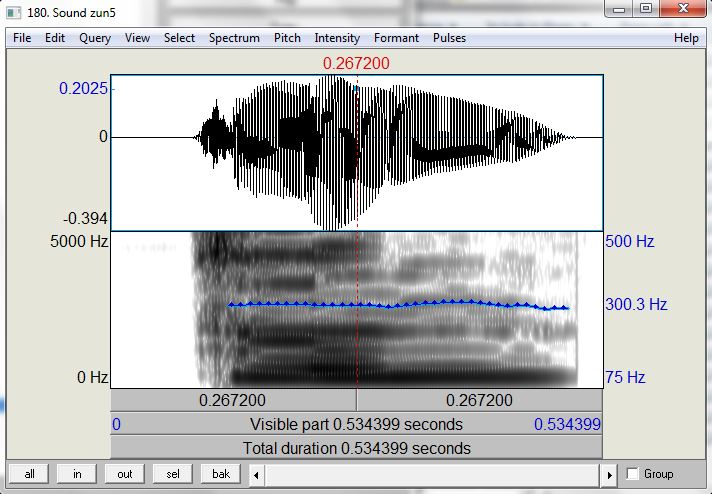This screenshot has width=712, height=494.
Task: Open the Query menu
Action: (x=95, y=38)
